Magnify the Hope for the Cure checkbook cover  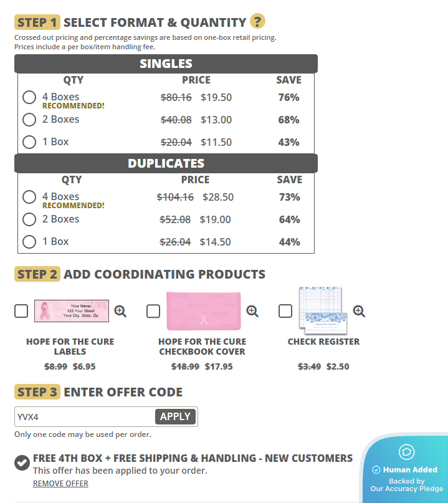[x=252, y=311]
